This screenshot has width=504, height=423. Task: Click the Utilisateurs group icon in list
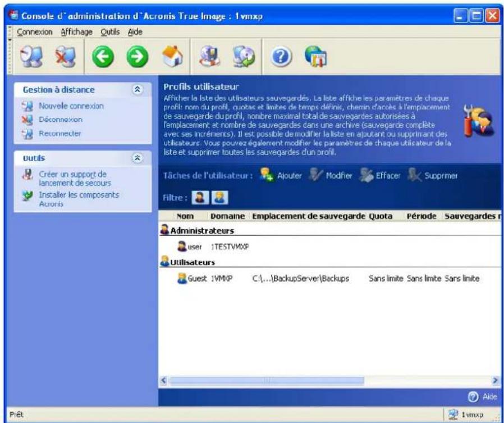pyautogui.click(x=164, y=261)
